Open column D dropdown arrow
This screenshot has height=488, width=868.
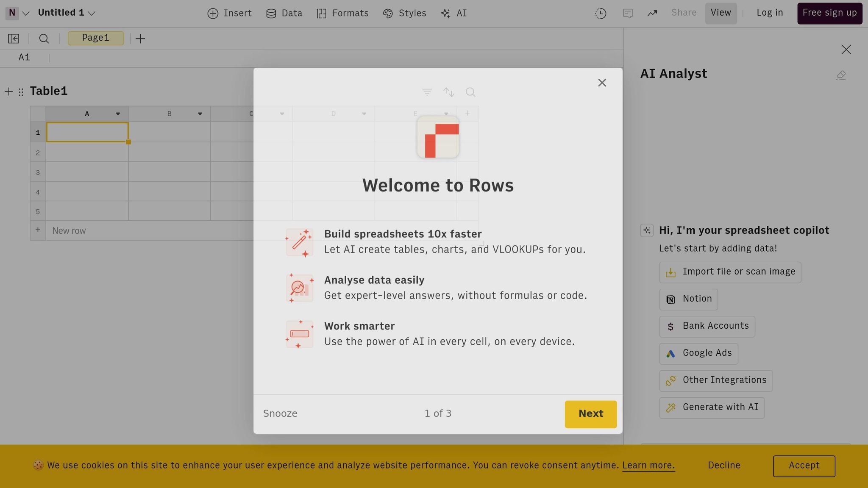[364, 114]
